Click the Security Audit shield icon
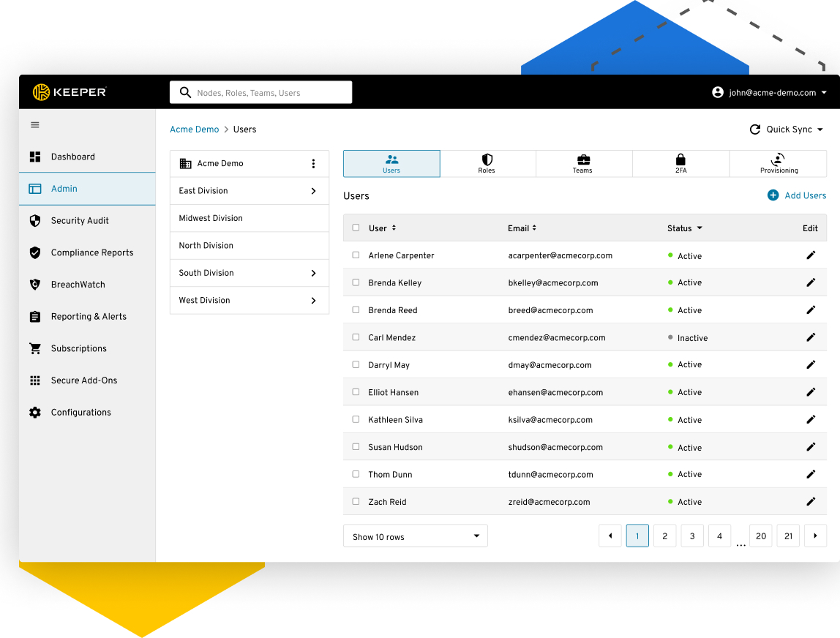Screen dimensions: 840x638 pyautogui.click(x=35, y=221)
